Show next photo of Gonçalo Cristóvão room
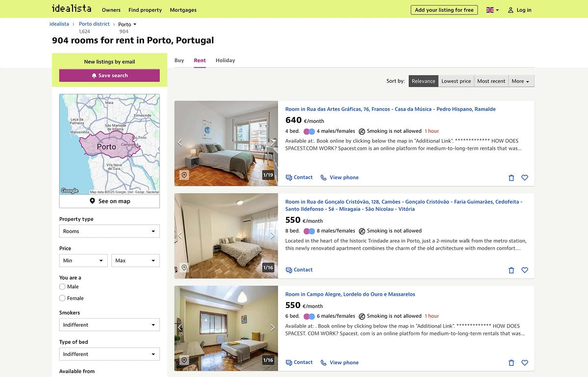 (x=272, y=236)
